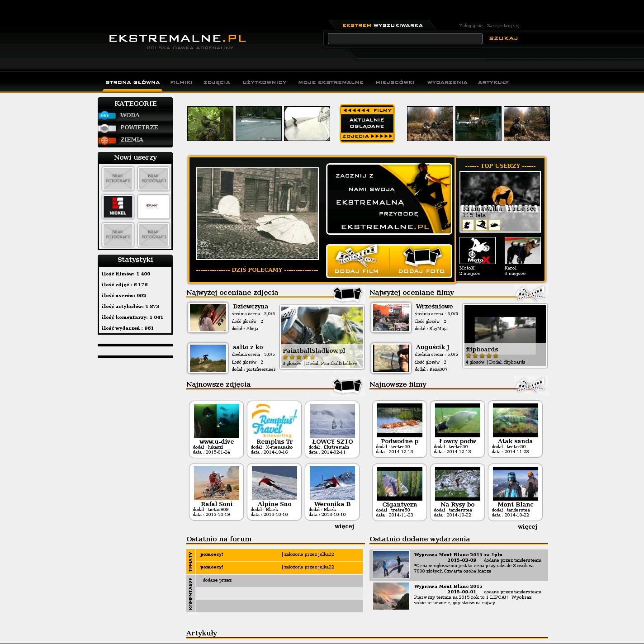Click the paintball shooter icon under KrainaWilka
The image size is (644, 644).
click(468, 225)
